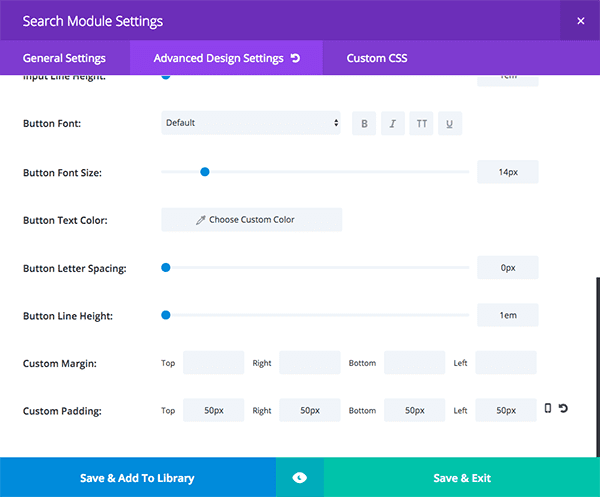Click the Search Module Settings title
The width and height of the screenshot is (600, 497).
point(93,21)
